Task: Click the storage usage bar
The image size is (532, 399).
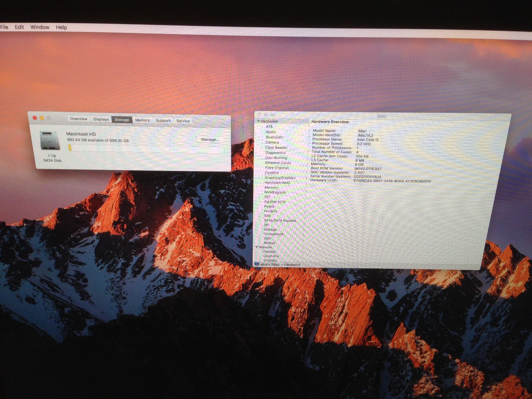Action: pos(146,149)
